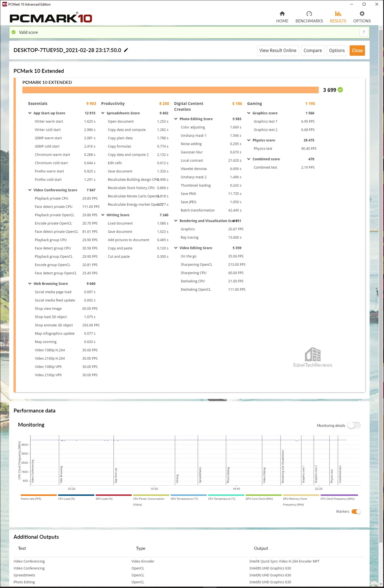Collapse the Web Browsing Score section
The image size is (384, 588).
tap(30, 283)
